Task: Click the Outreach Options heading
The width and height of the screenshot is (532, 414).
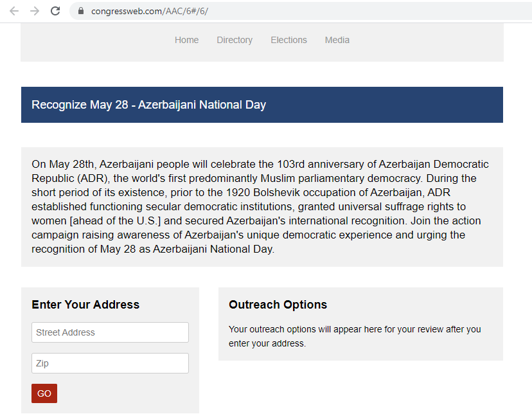Action: [278, 305]
